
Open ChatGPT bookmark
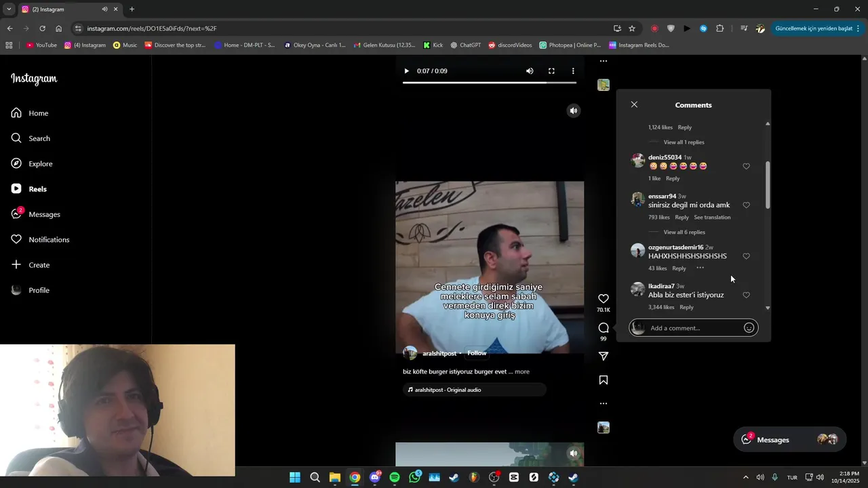pos(466,45)
